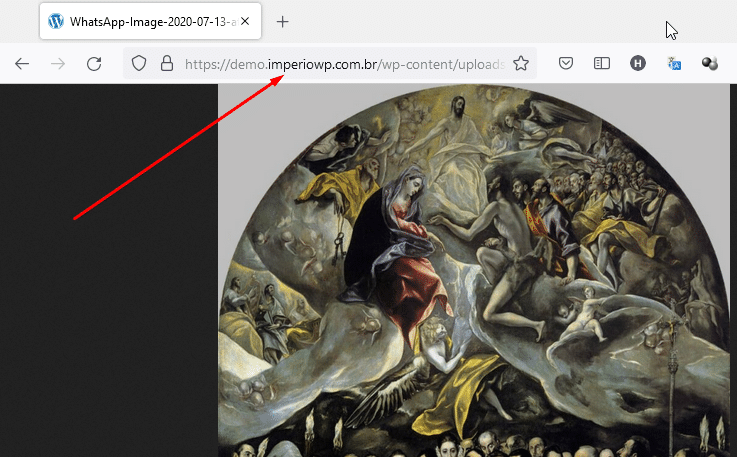The height and width of the screenshot is (457, 737).
Task: Focus the demo.imperiowp.com.br address bar
Action: tap(340, 64)
